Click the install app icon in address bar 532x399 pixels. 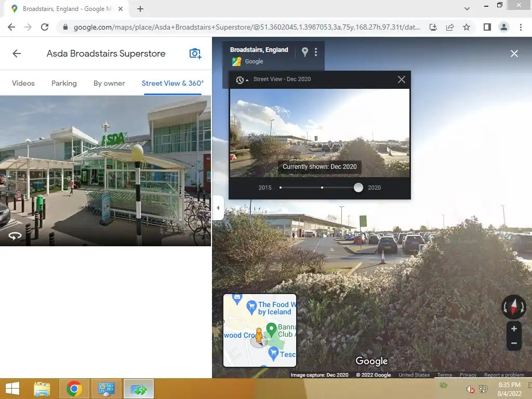click(x=433, y=27)
